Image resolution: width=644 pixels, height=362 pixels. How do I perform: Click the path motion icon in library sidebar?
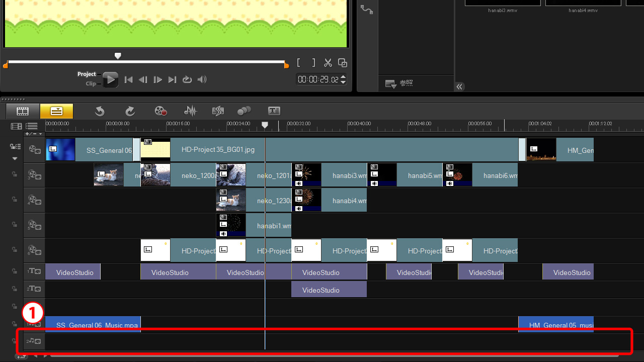(367, 10)
